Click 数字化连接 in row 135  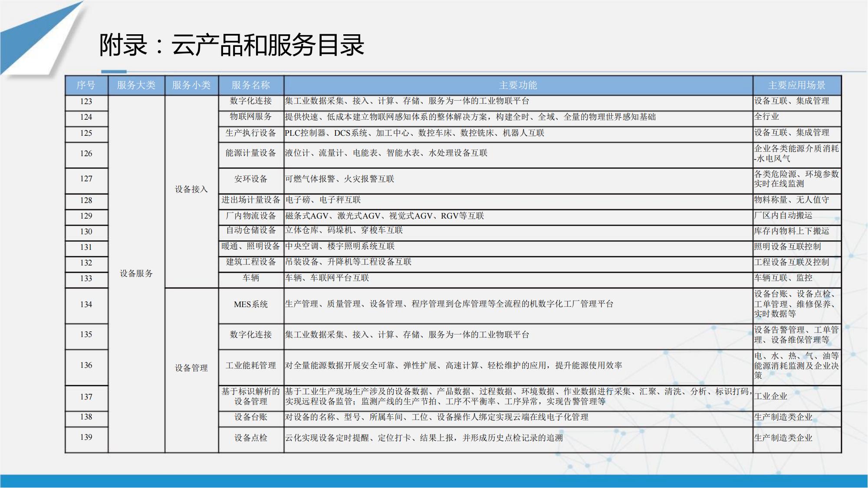pyautogui.click(x=251, y=335)
